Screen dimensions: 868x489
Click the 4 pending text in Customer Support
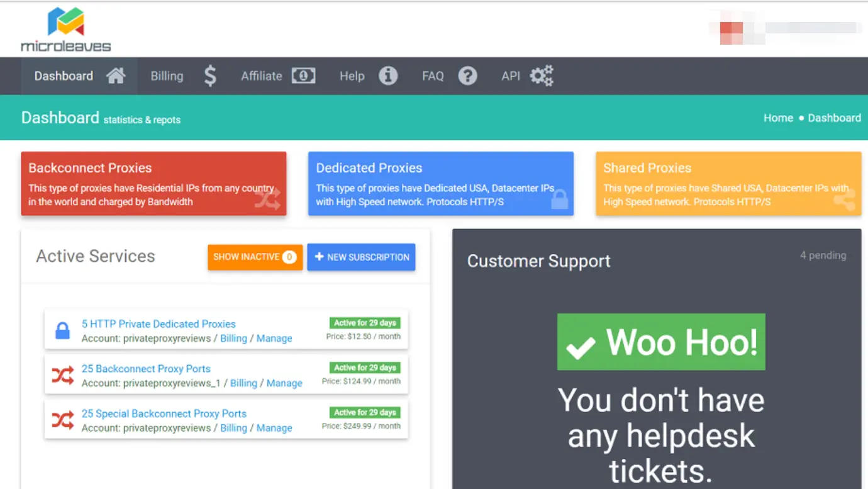pos(823,256)
